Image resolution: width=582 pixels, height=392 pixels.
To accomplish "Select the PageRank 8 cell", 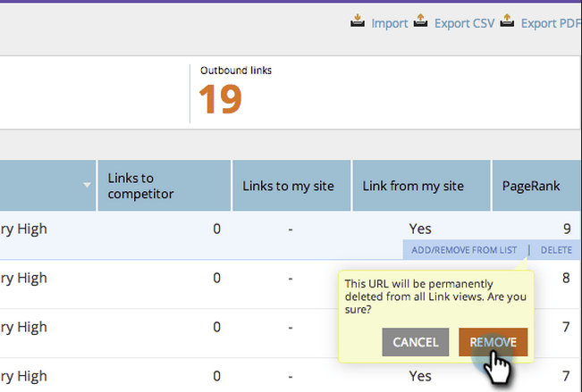I will [x=566, y=278].
